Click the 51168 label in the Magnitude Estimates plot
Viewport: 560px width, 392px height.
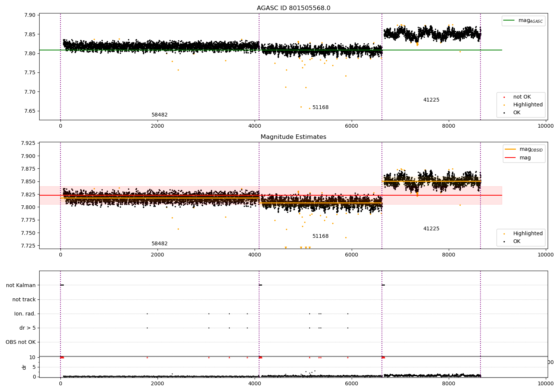[320, 236]
